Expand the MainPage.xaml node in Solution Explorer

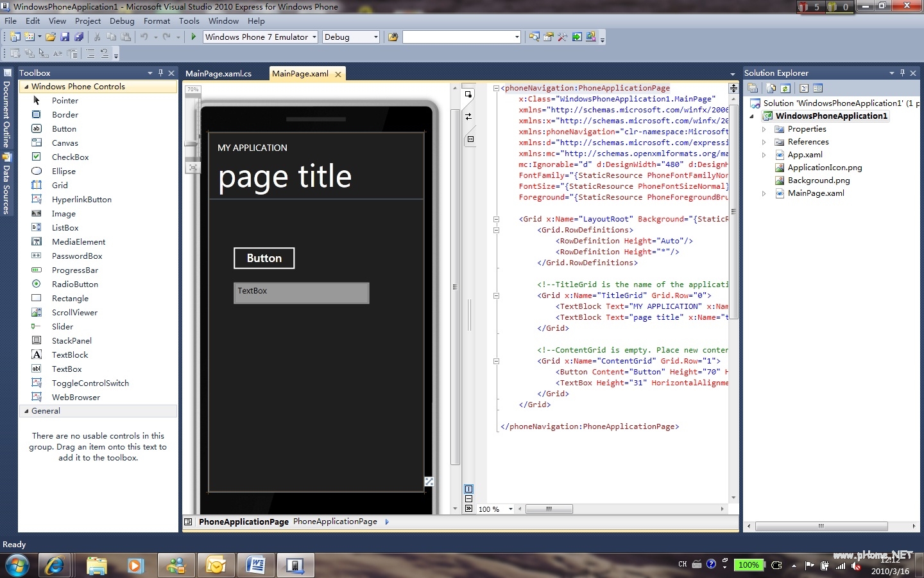(x=764, y=193)
